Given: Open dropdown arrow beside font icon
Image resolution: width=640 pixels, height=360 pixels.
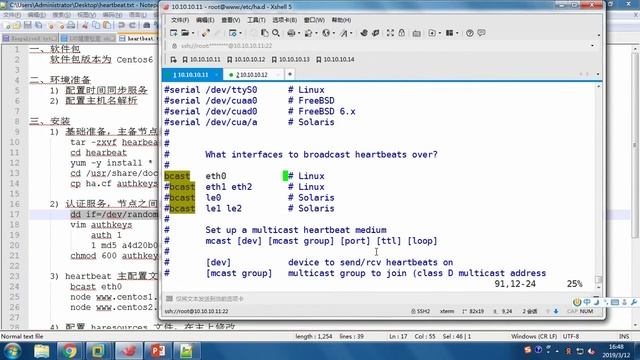Looking at the screenshot, I should point(351,33).
